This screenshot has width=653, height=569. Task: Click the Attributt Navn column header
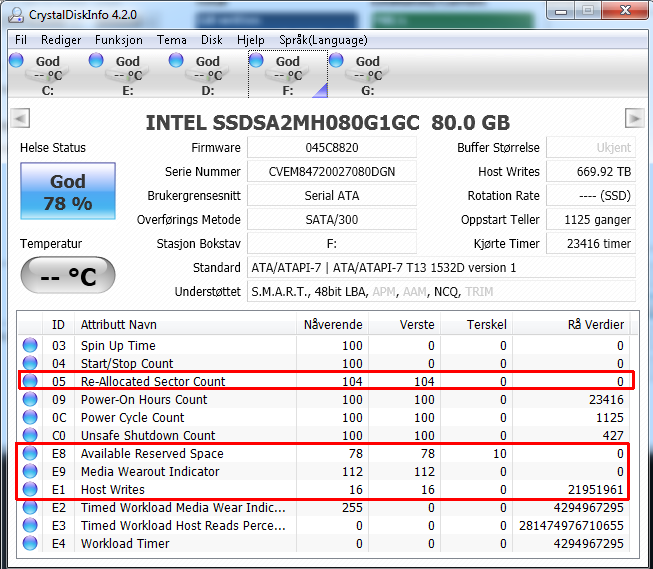point(185,324)
